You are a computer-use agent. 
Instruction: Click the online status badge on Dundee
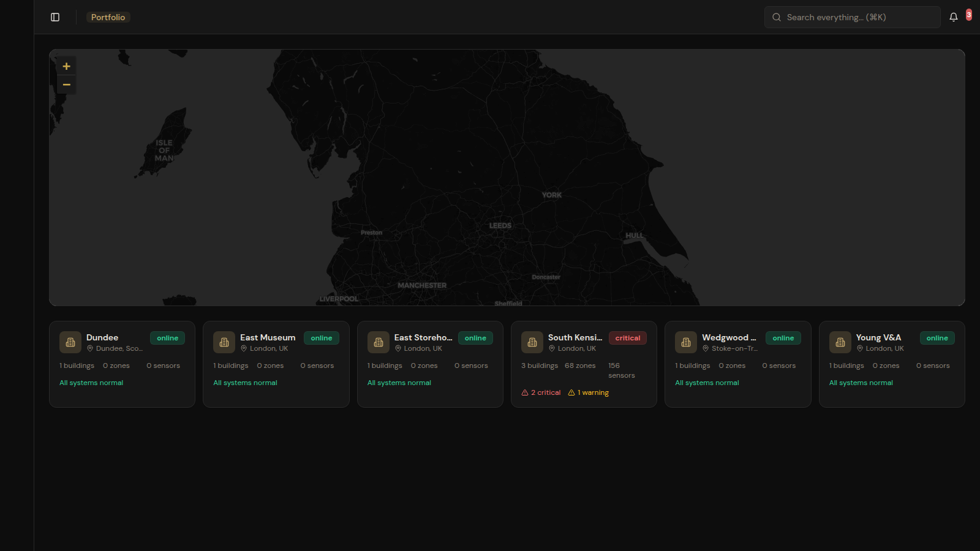(167, 337)
